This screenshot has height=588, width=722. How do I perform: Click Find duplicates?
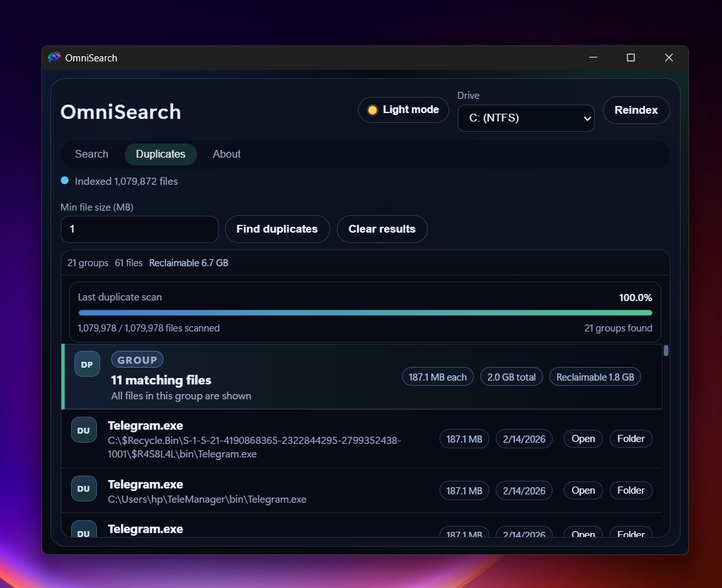click(x=277, y=229)
